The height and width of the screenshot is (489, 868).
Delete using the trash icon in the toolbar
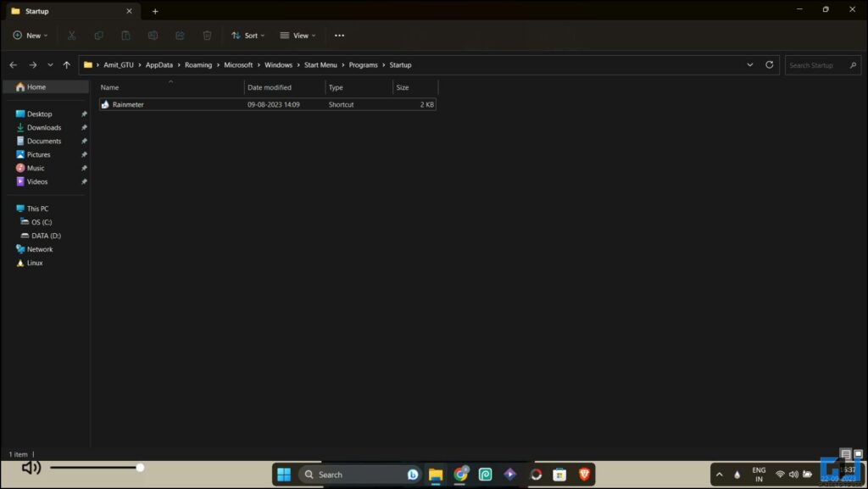[207, 35]
